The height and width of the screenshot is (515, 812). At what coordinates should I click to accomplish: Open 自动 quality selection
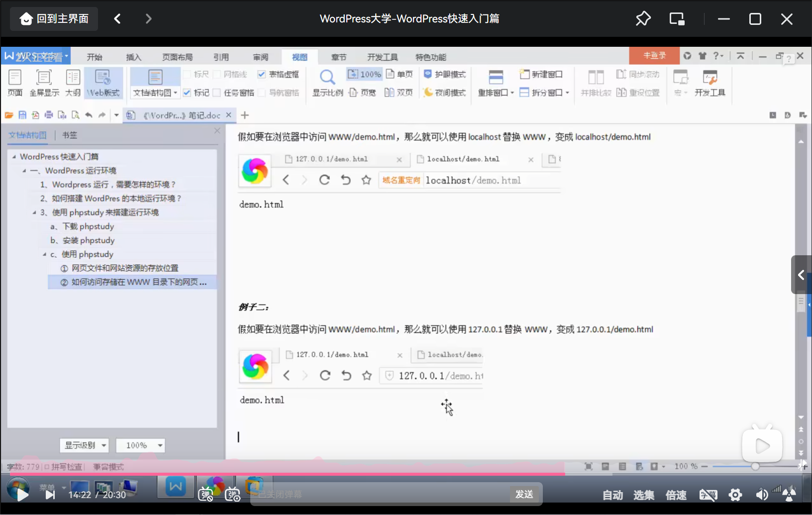[612, 495]
